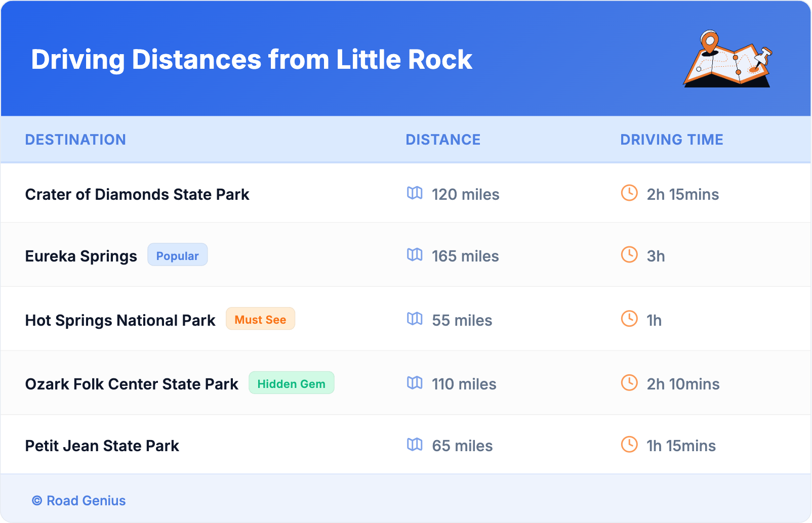Click the Driving Time column header
This screenshot has height=523, width=812.
coord(672,140)
